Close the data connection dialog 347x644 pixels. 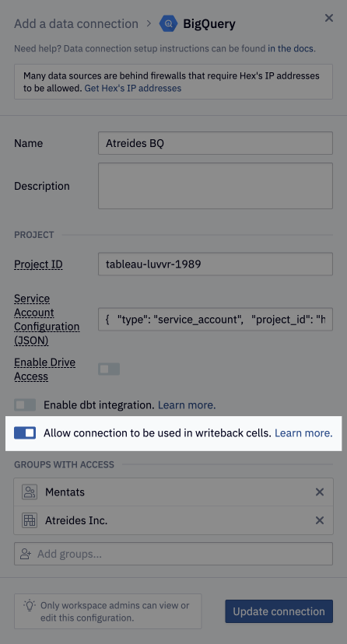click(x=329, y=18)
